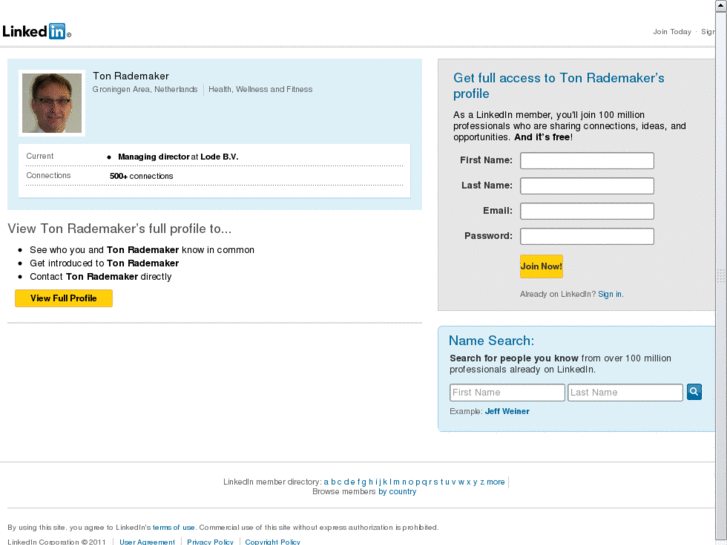Click the Groningen Area, Netherlands text
The width and height of the screenshot is (727, 545).
[145, 89]
